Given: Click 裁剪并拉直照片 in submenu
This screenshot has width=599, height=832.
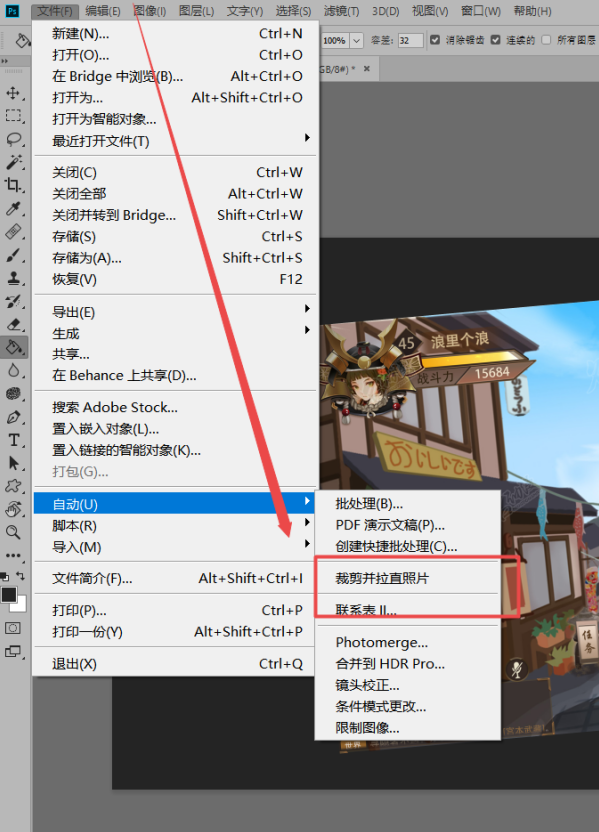Looking at the screenshot, I should [382, 578].
